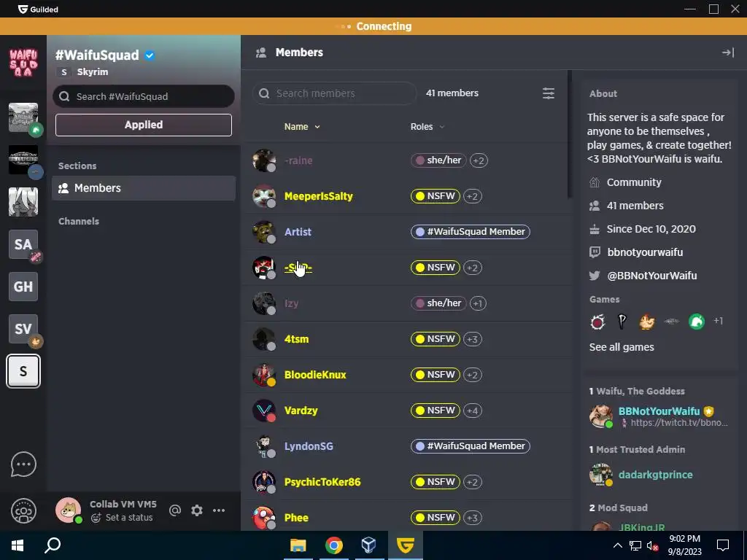This screenshot has width=747, height=560.
Task: Sort members by the Name column
Action: 302,127
